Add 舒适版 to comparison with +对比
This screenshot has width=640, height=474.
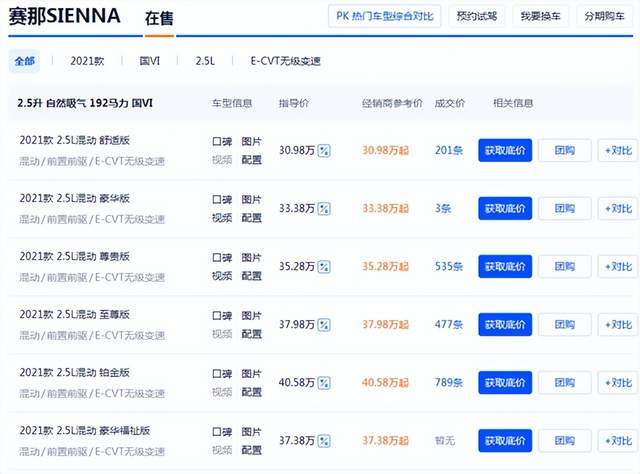(617, 150)
